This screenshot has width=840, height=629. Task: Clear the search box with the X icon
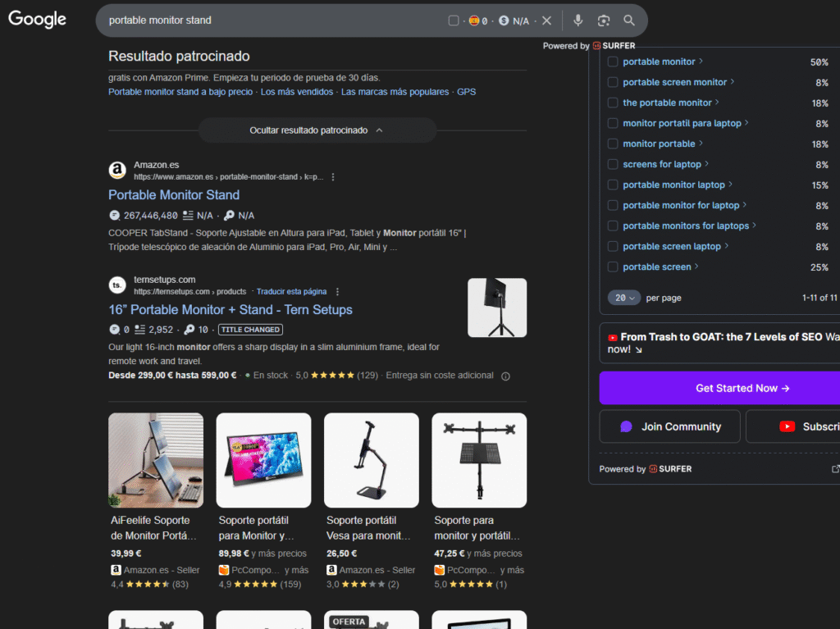[x=547, y=21]
